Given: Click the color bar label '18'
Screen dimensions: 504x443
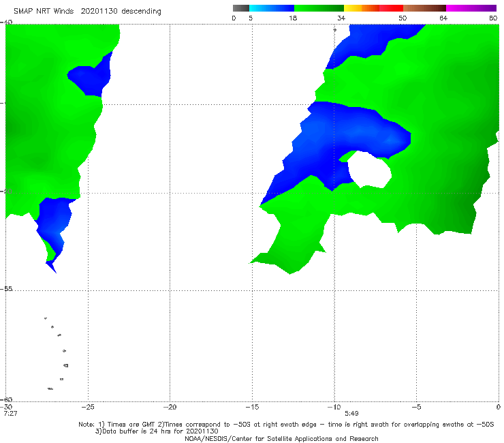Looking at the screenshot, I should tap(293, 18).
